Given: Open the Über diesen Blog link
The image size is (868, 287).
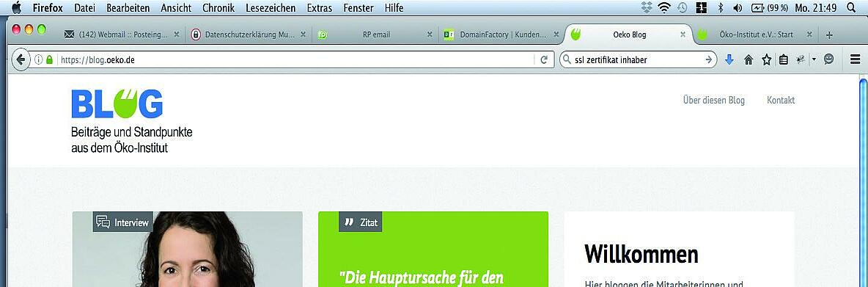Looking at the screenshot, I should (713, 101).
